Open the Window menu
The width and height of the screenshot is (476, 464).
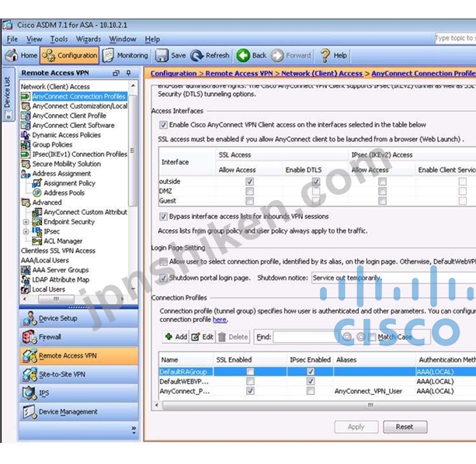123,39
